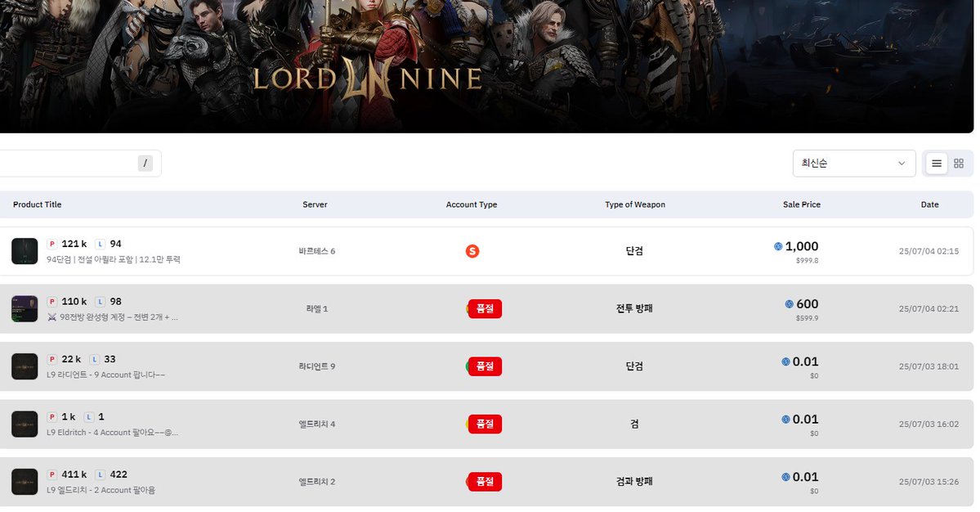This screenshot has width=980, height=512.
Task: Switch to grid view layout
Action: (x=959, y=163)
